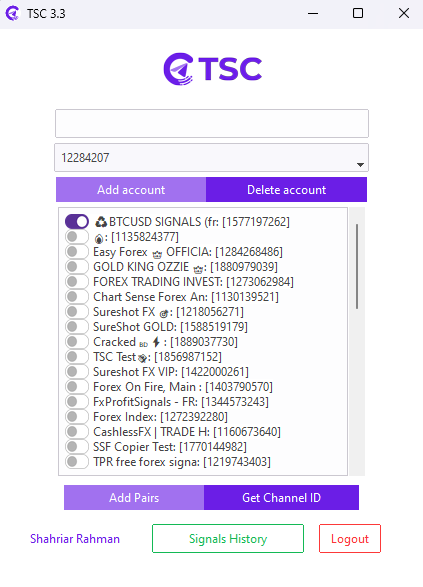
Task: Click recycle icon beside BTCUSD SIGNALS
Action: click(x=101, y=222)
